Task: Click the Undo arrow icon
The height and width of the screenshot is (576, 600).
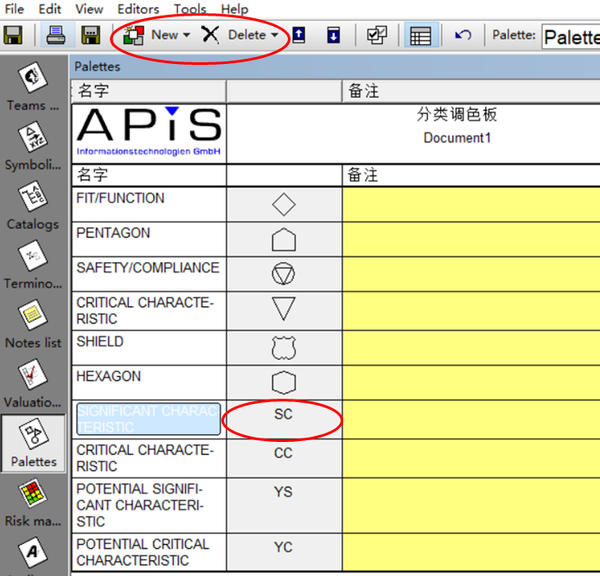Action: [463, 35]
